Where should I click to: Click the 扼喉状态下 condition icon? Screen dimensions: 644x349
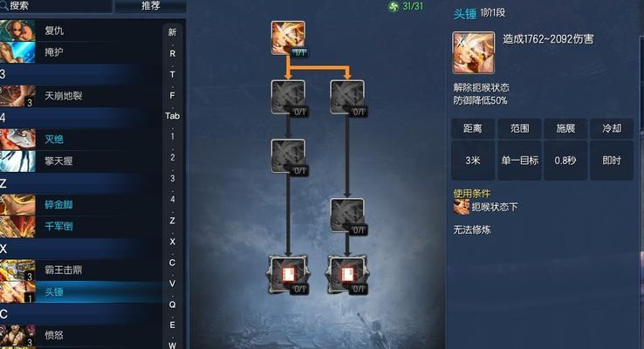(x=462, y=207)
